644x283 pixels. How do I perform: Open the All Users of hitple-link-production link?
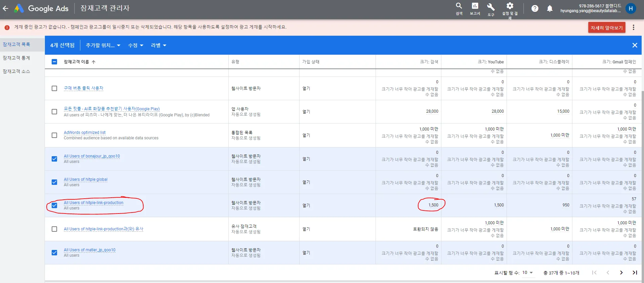click(94, 203)
